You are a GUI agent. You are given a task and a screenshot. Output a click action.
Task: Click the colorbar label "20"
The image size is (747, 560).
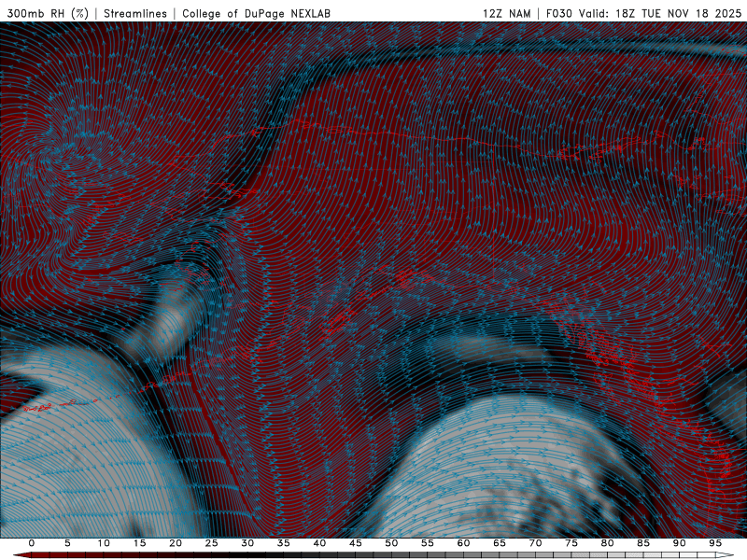[176, 543]
